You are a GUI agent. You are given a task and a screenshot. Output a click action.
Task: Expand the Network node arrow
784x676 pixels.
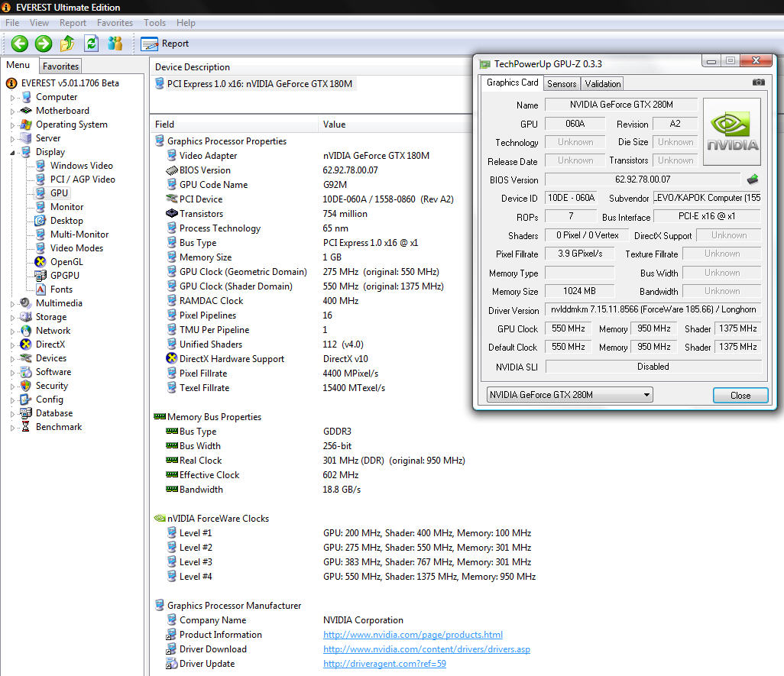(x=12, y=331)
